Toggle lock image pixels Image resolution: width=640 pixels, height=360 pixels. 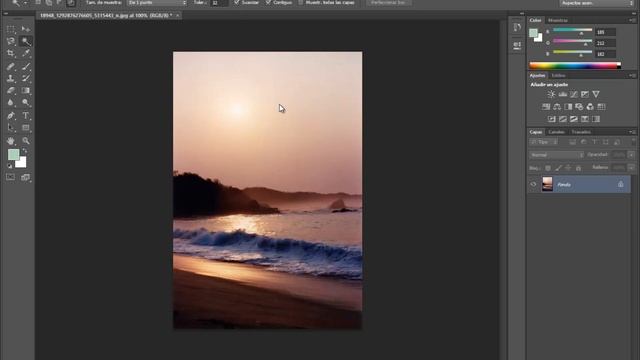(558, 168)
